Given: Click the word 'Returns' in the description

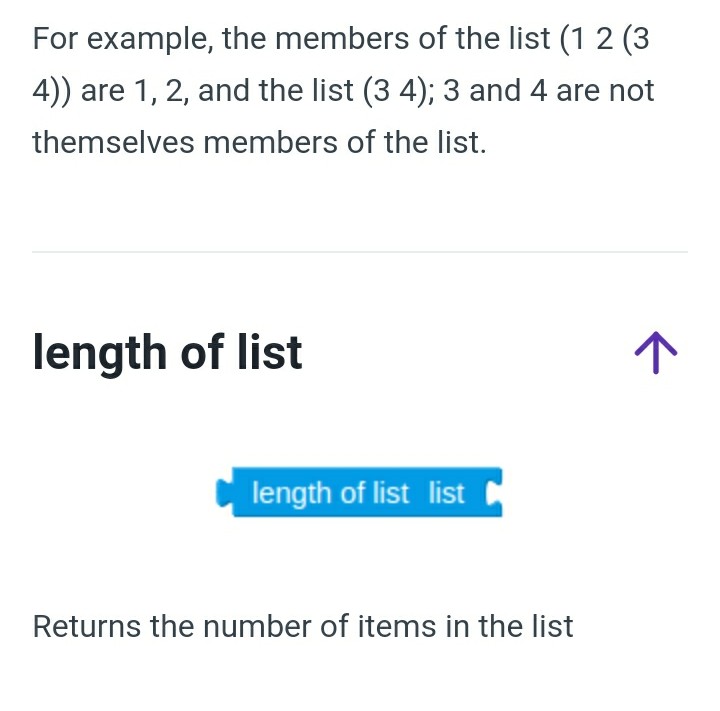Looking at the screenshot, I should pyautogui.click(x=87, y=626).
